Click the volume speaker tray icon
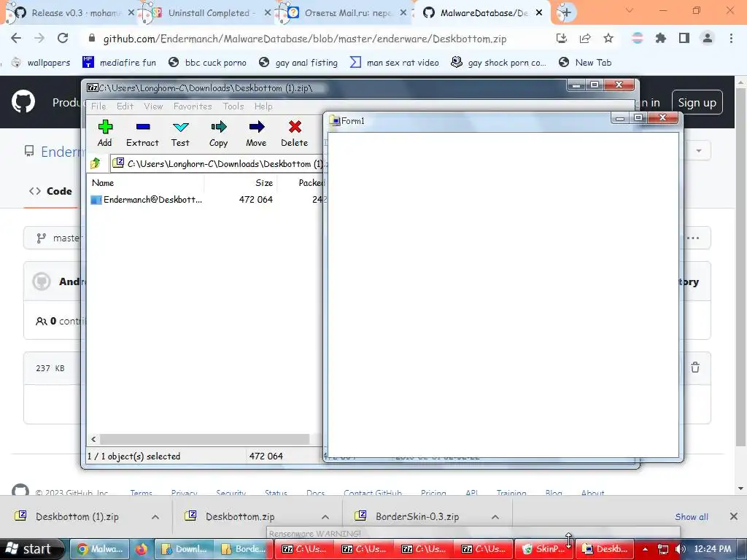747x560 pixels. (x=681, y=549)
